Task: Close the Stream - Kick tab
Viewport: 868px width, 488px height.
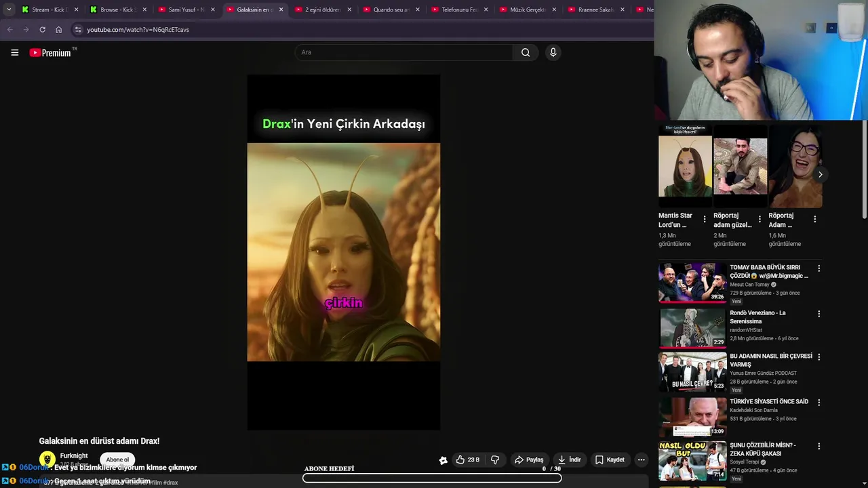Action: 76,9
